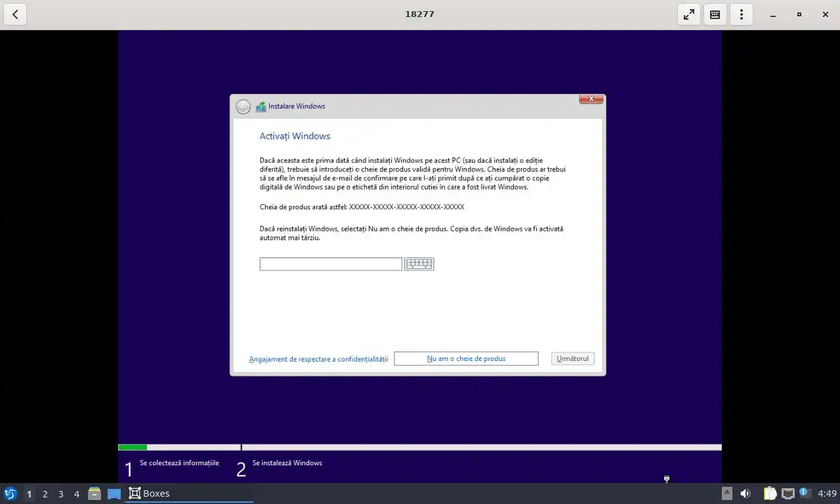Click the XXXXX-XXXXX product key example text

tap(407, 207)
